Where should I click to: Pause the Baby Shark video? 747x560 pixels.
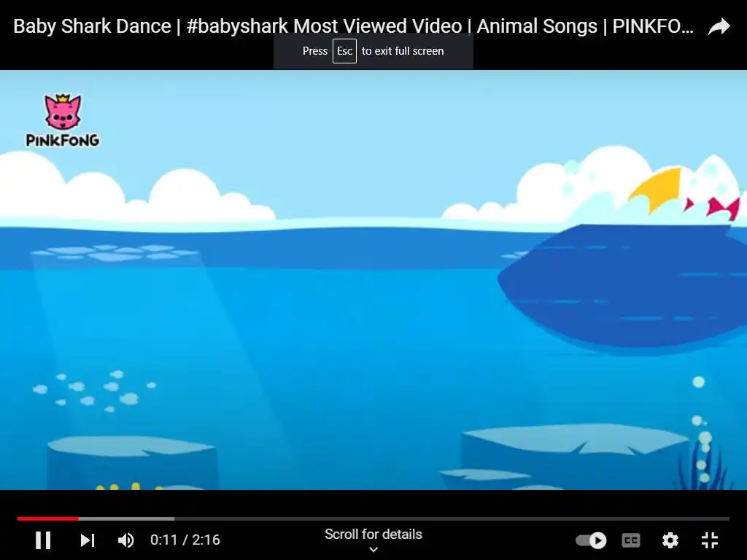click(43, 540)
